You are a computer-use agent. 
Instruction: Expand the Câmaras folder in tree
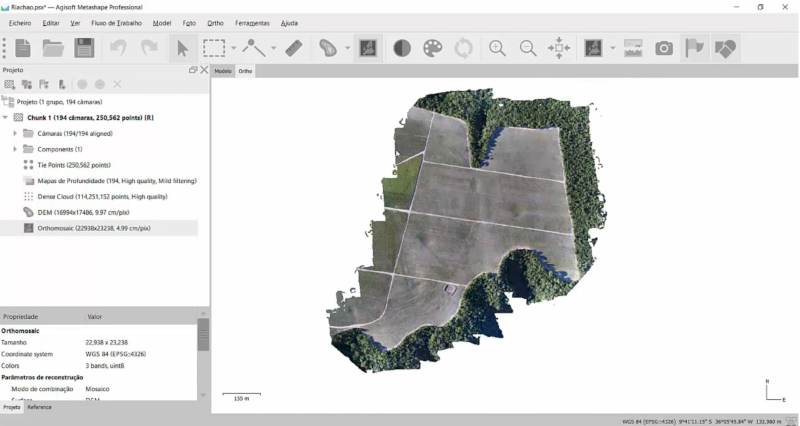tap(15, 133)
